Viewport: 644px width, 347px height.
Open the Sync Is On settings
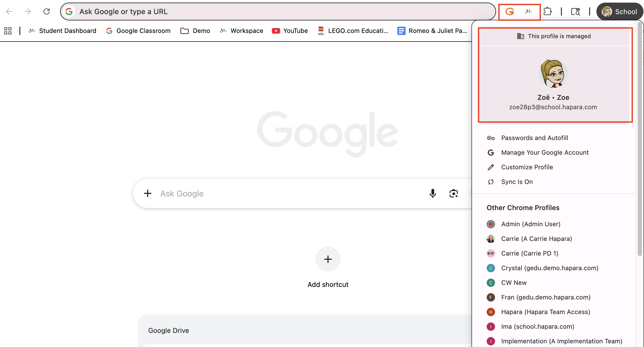554,182
